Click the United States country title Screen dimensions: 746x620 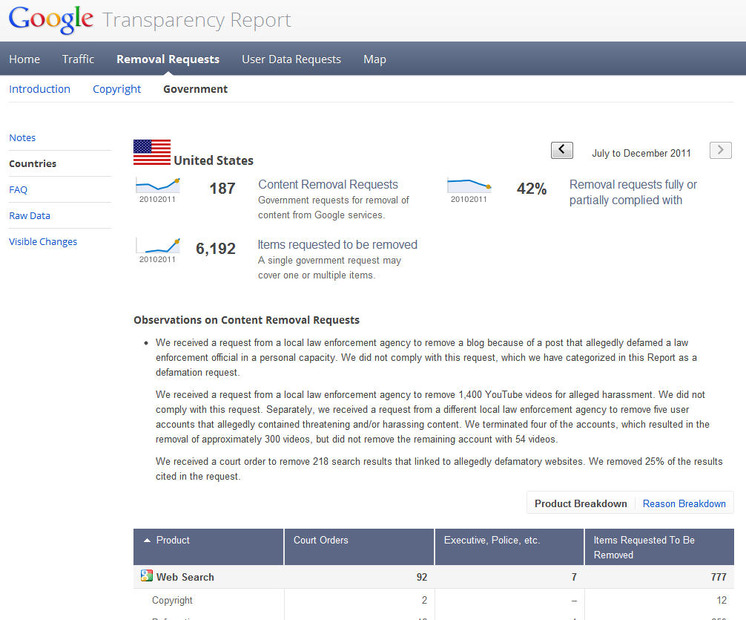point(213,160)
